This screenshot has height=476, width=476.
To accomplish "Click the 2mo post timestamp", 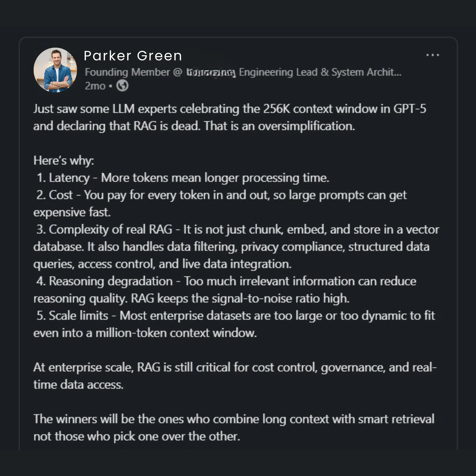I will click(95, 86).
